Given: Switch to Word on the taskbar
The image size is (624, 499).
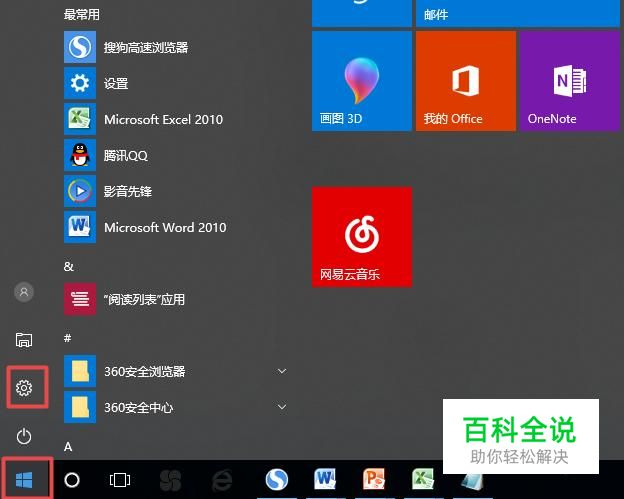Looking at the screenshot, I should coord(325,479).
